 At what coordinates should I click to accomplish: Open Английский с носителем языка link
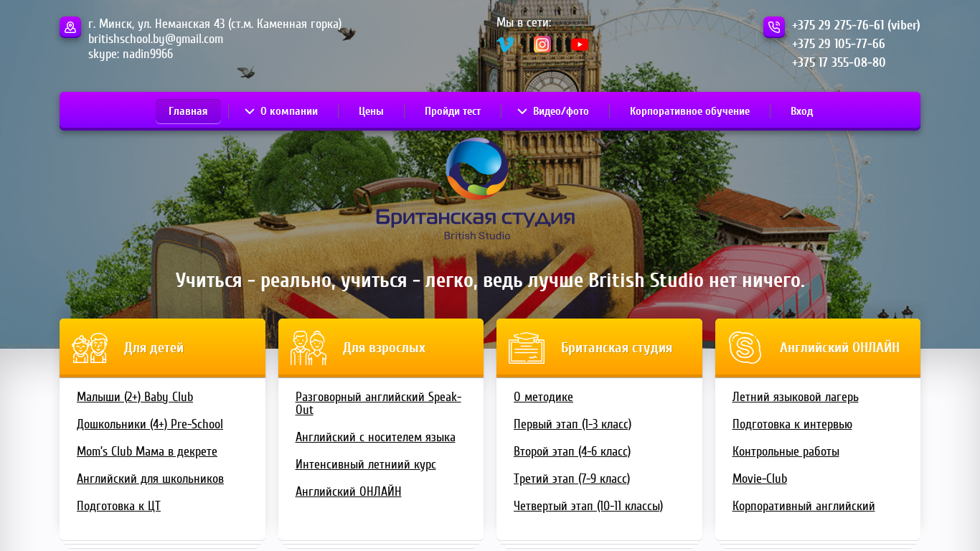(375, 437)
